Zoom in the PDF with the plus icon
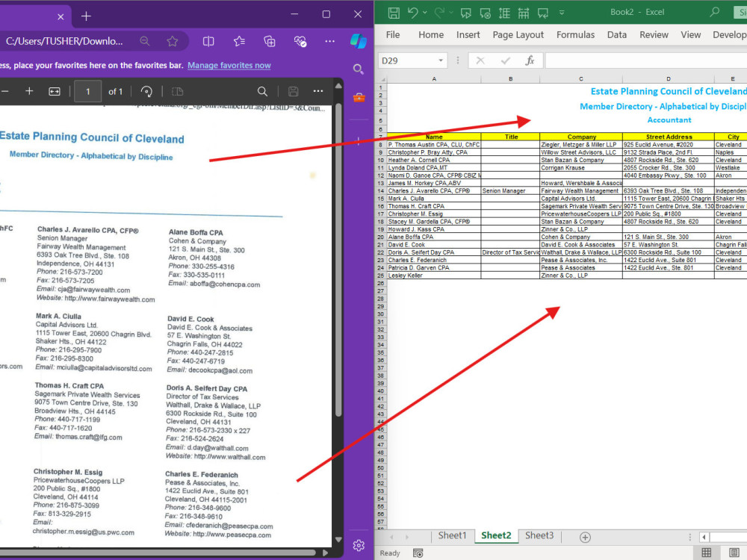Viewport: 747px width, 560px height. 29,91
